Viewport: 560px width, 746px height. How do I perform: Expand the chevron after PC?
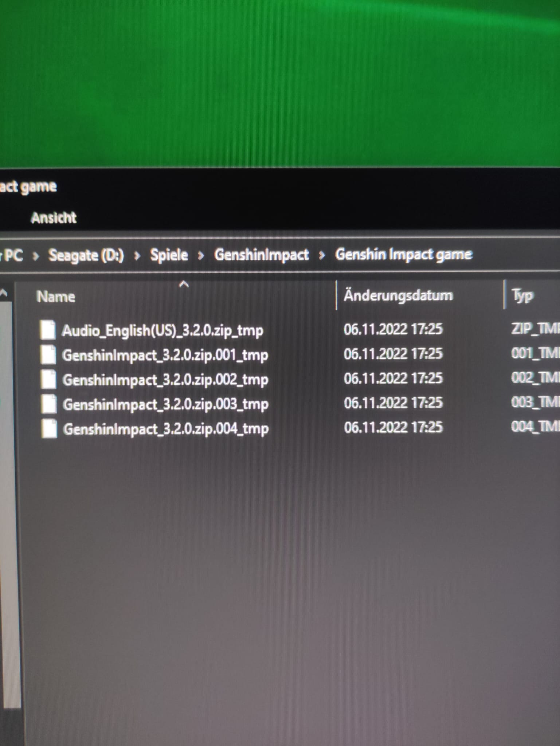click(36, 256)
